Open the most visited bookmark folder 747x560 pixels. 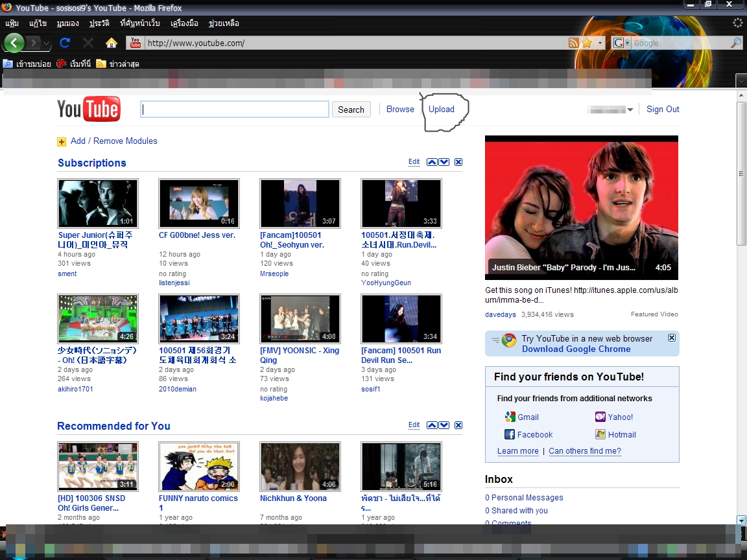27,64
